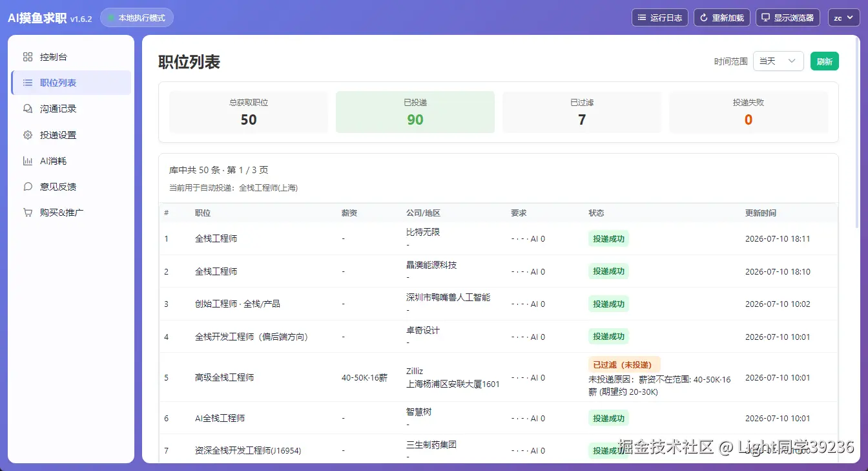
Task: Open 意见反馈 feedback page
Action: (x=71, y=187)
